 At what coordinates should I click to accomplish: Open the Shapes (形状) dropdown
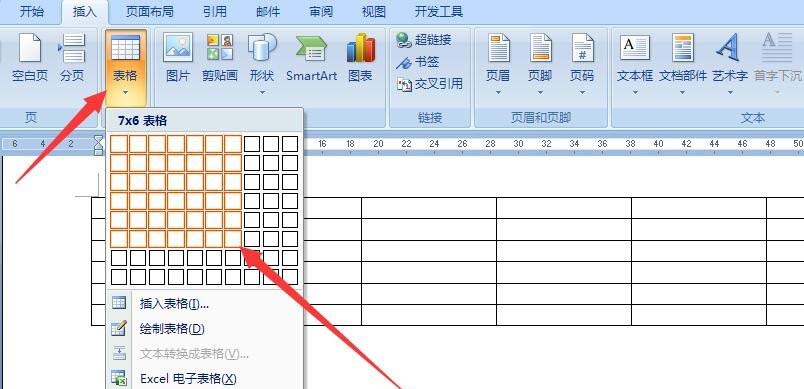[x=262, y=64]
